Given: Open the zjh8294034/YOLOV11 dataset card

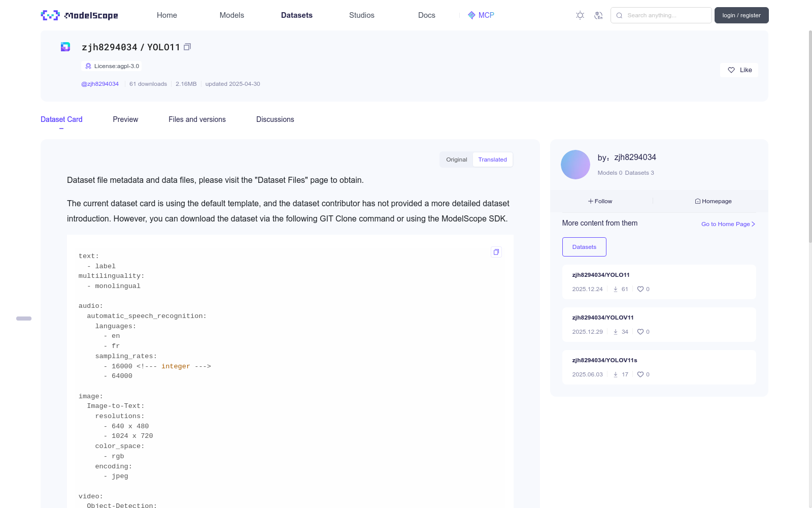Looking at the screenshot, I should (659, 325).
